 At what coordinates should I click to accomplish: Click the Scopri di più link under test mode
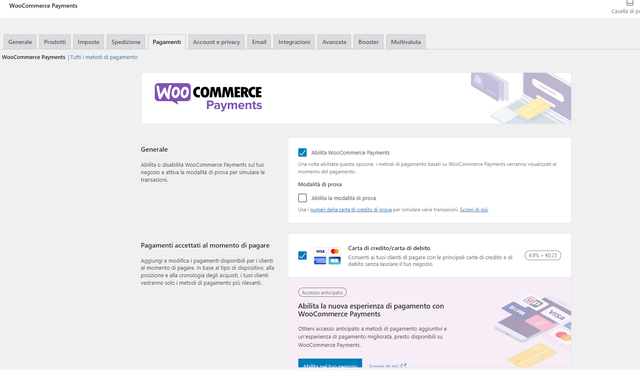[x=474, y=210]
